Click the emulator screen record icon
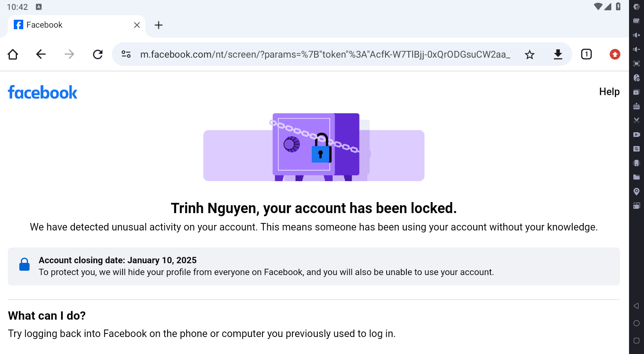Image resolution: width=644 pixels, height=354 pixels. click(637, 135)
